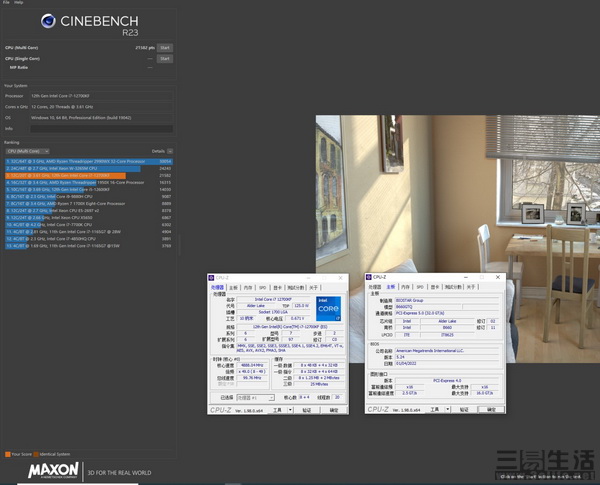Open the Help menu
This screenshot has width=600, height=485.
tap(19, 3)
